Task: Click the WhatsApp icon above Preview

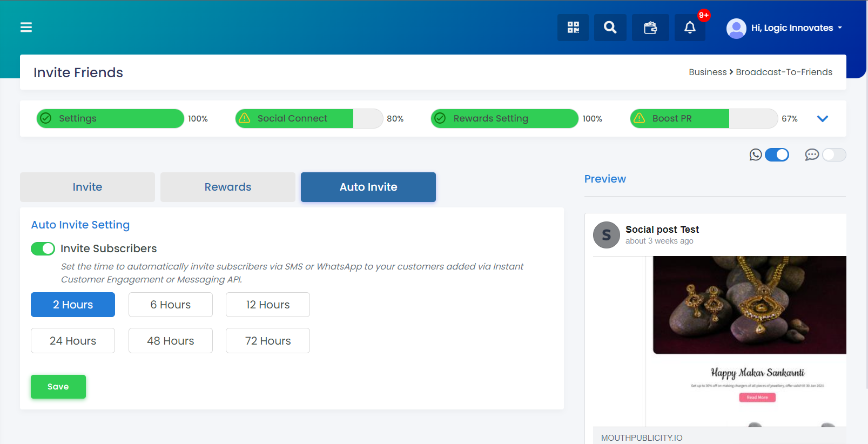Action: [x=756, y=155]
